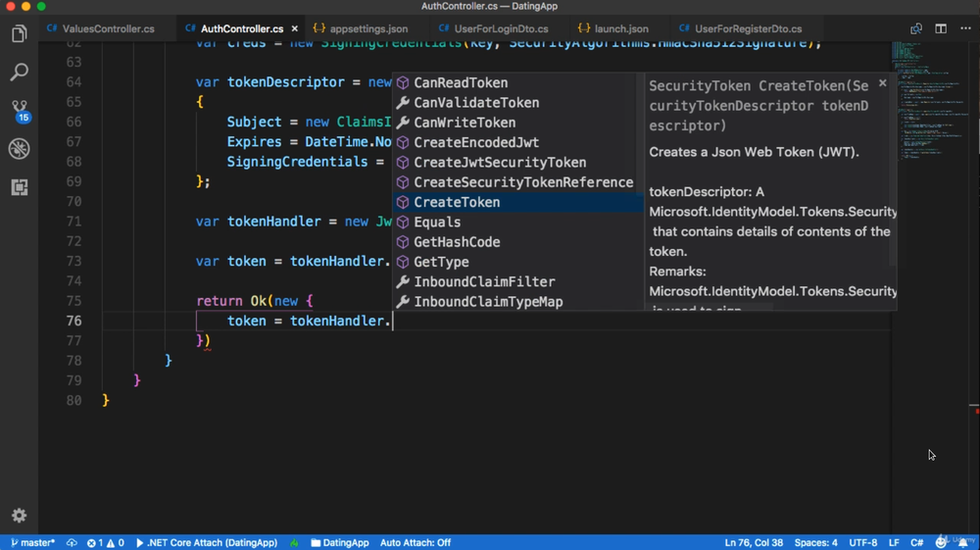Change end of line sequence LF

tap(894, 542)
